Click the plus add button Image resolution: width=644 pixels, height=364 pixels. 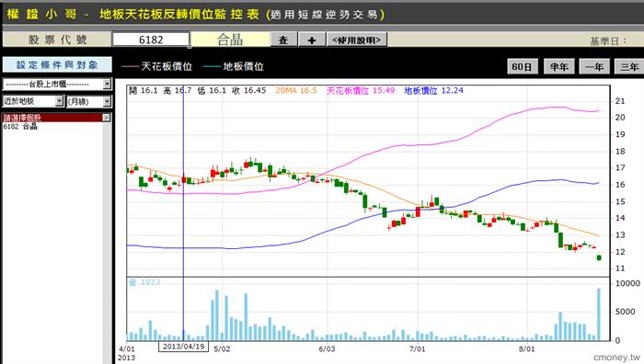pyautogui.click(x=312, y=40)
